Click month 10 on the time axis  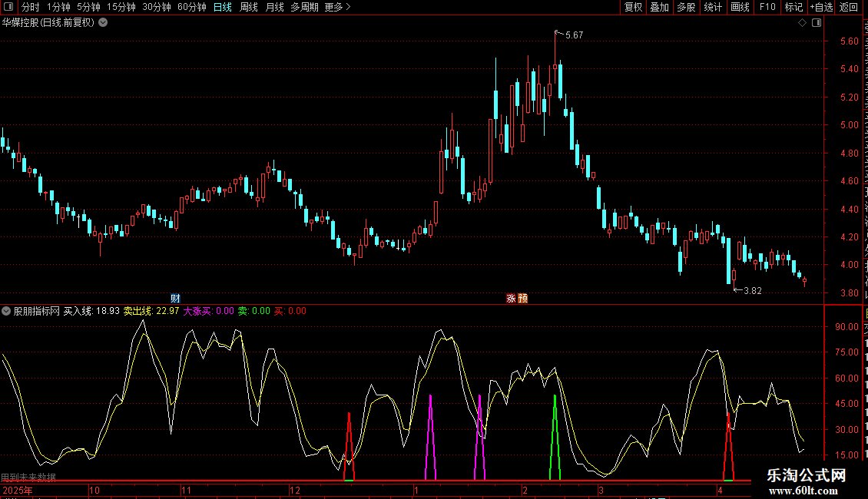[94, 490]
